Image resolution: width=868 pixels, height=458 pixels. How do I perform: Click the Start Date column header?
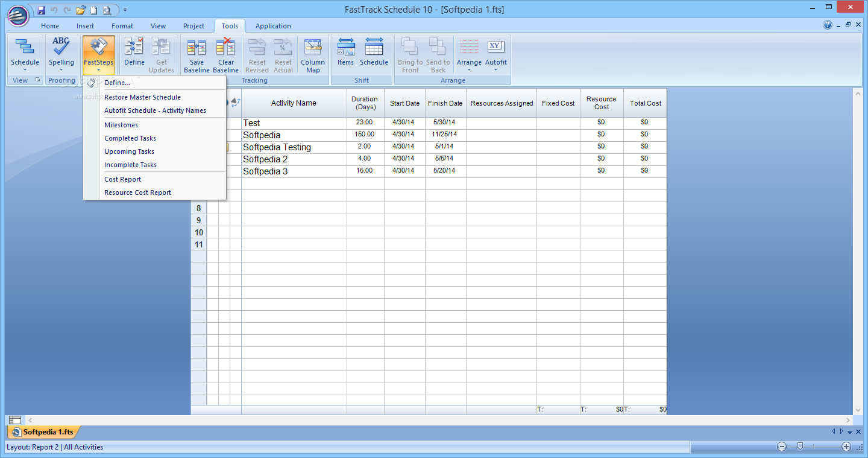(404, 103)
